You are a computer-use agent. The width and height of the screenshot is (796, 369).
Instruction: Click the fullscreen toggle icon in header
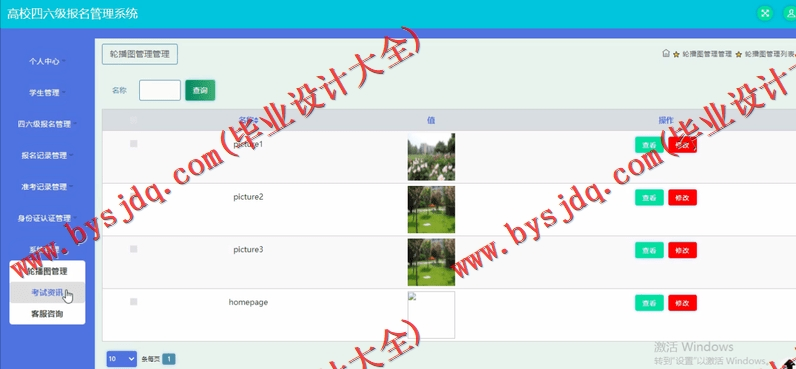[x=765, y=13]
